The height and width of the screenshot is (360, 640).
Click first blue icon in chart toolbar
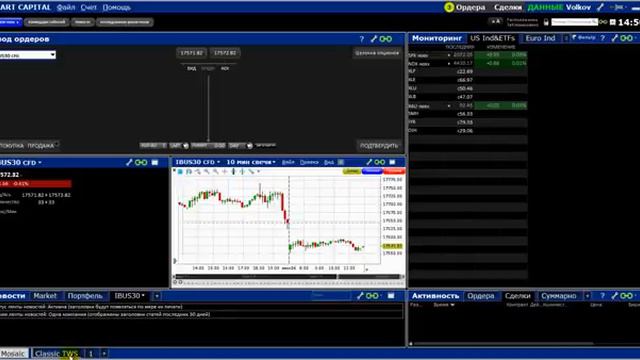[180, 172]
